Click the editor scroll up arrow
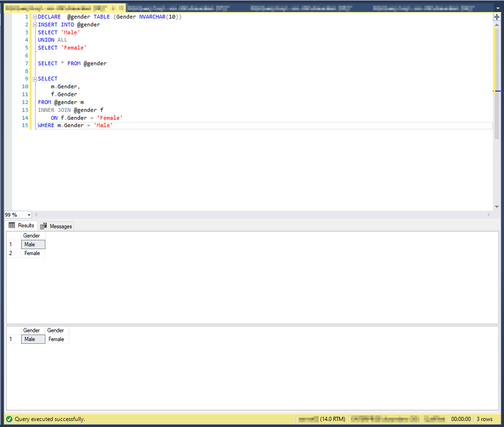Screen dimensions: 504x427 [496, 24]
